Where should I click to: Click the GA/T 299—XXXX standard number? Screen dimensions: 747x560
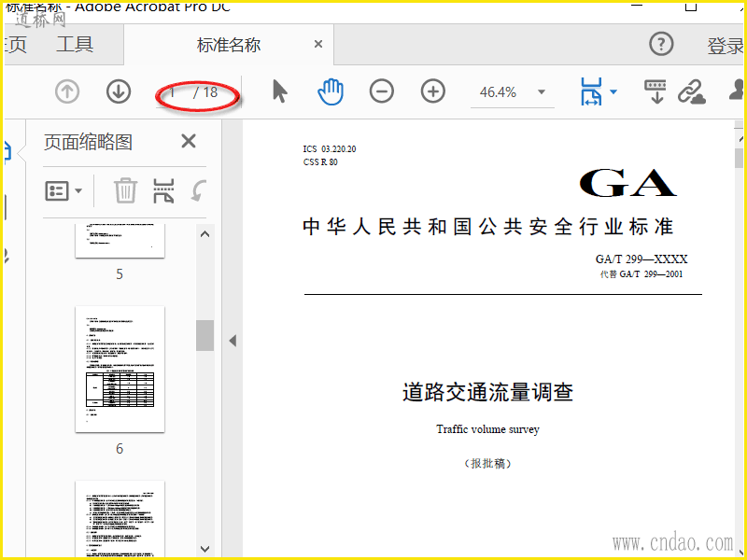coord(641,259)
